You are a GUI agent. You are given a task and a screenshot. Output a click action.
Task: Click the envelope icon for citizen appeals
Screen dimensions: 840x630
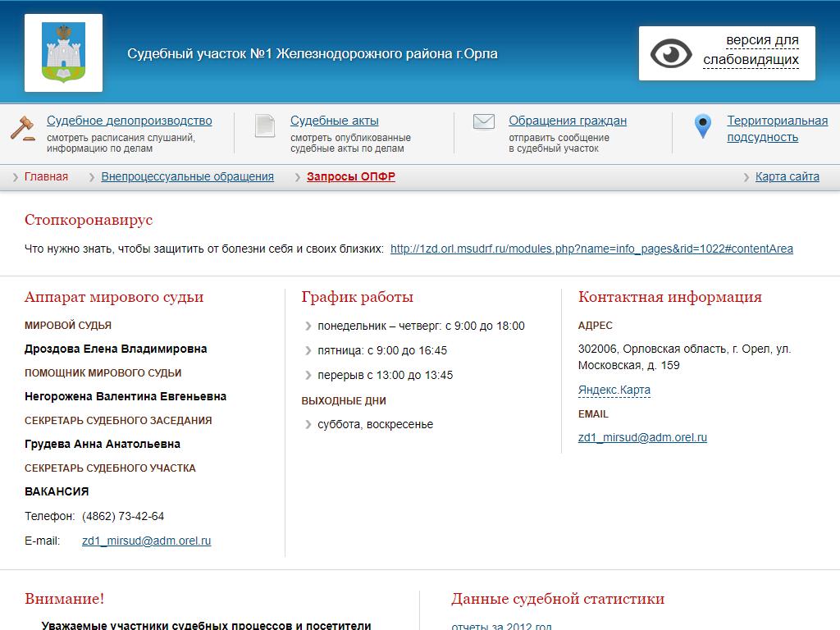[484, 122]
